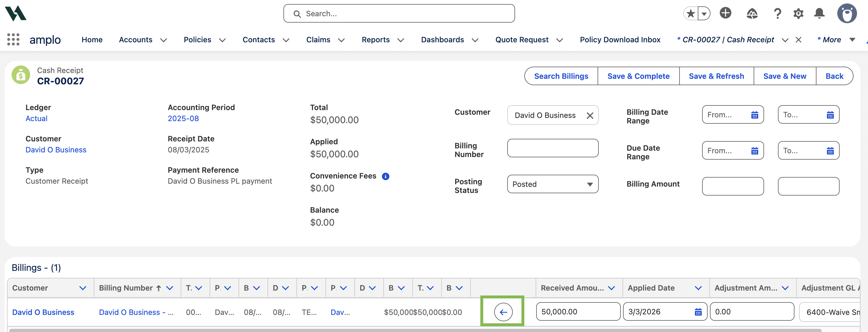
Task: Expand the Claims tab dropdown chevron
Action: pos(341,40)
